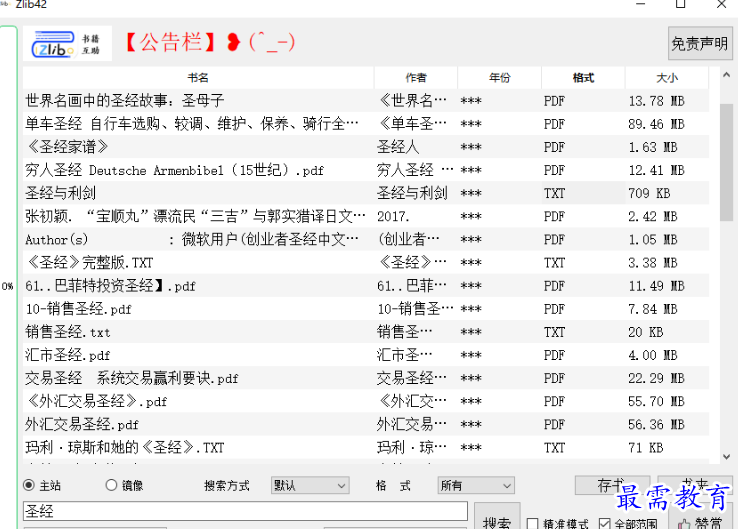Select the 外汇交易圣经.pdf row title

[82, 424]
